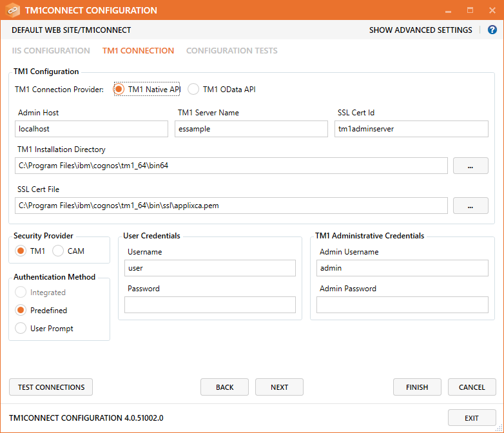
Task: Click the Username field under User Credentials
Action: coord(210,268)
